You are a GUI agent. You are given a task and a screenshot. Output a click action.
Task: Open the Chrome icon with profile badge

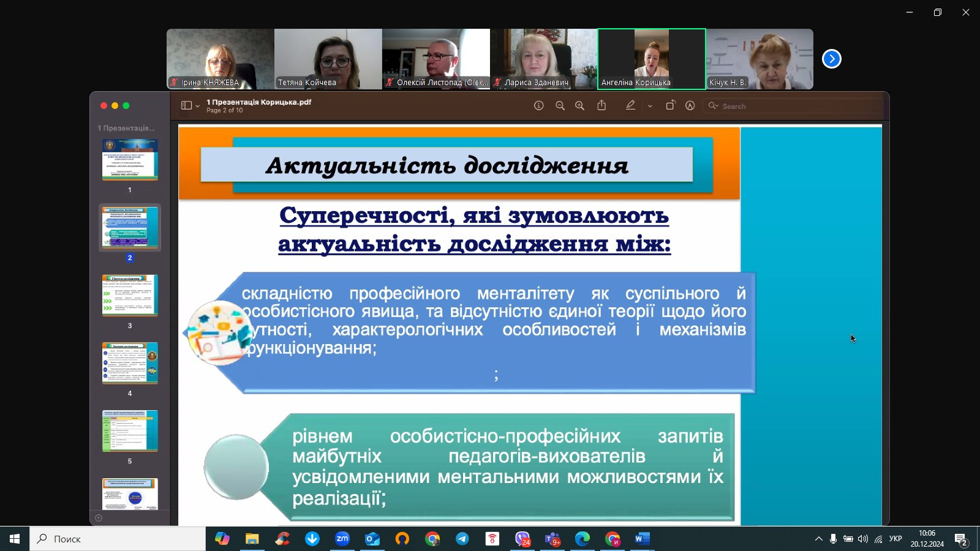[612, 539]
